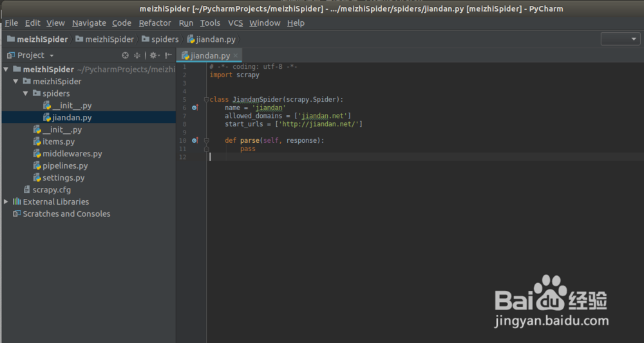Select __init__.py inside spiders folder

click(72, 106)
